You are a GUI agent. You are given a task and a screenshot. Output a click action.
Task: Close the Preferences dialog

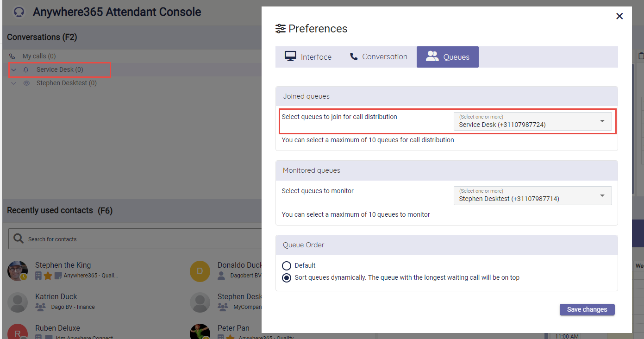tap(619, 16)
